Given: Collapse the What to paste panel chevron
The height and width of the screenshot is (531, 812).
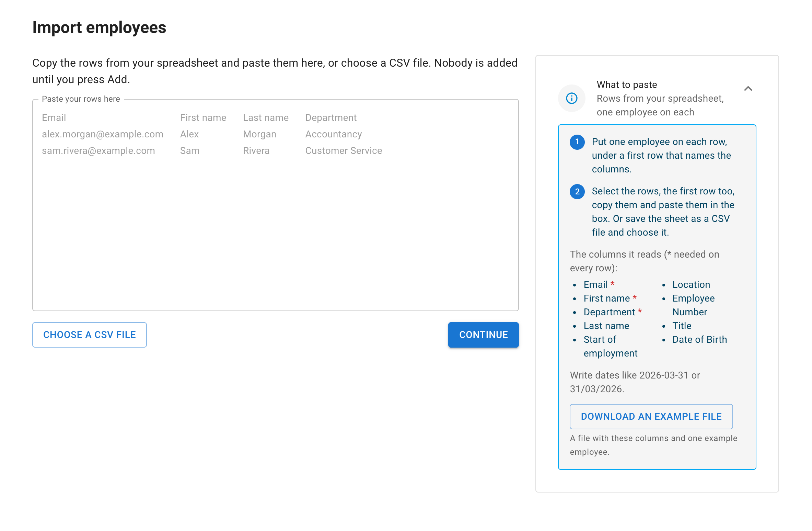Looking at the screenshot, I should tap(748, 89).
